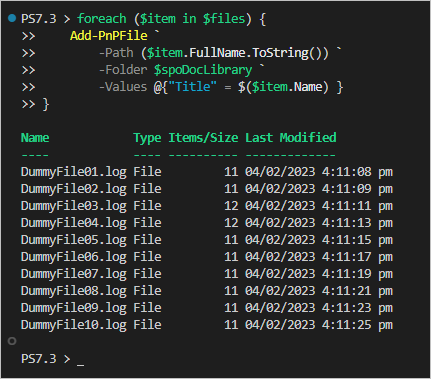Click the size value 12 for DummyFile03.log

point(231,206)
